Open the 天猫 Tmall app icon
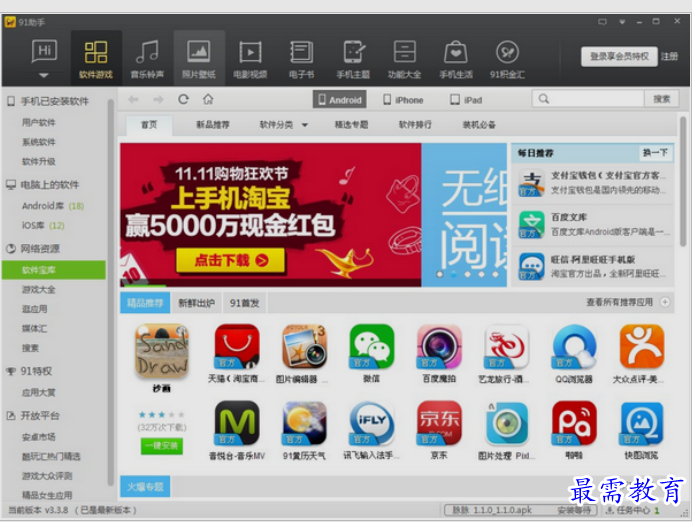This screenshot has height=522, width=692. 237,346
